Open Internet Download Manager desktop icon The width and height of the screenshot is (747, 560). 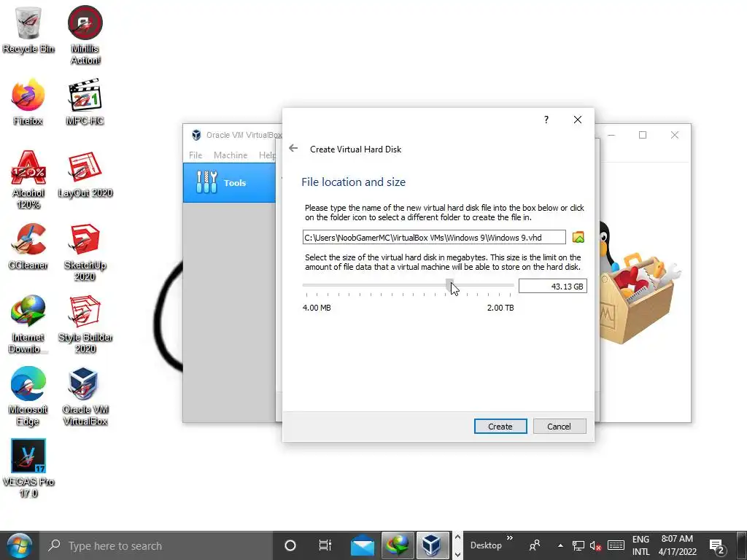28,324
